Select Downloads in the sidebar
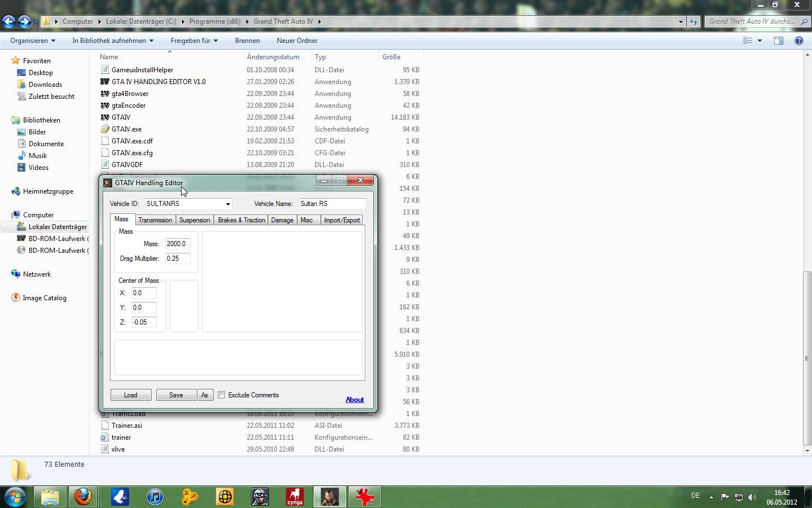The height and width of the screenshot is (508, 812). tap(45, 85)
